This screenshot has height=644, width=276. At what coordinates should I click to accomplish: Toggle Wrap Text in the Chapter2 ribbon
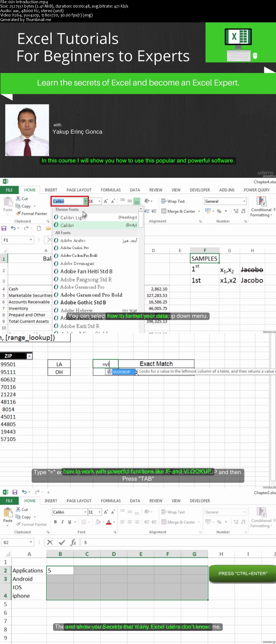pyautogui.click(x=173, y=512)
